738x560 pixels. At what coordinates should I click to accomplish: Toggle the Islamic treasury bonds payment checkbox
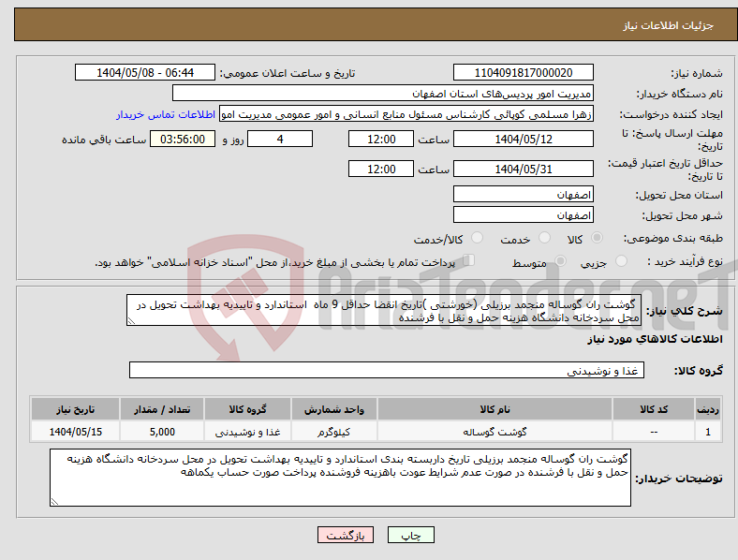[x=469, y=260]
